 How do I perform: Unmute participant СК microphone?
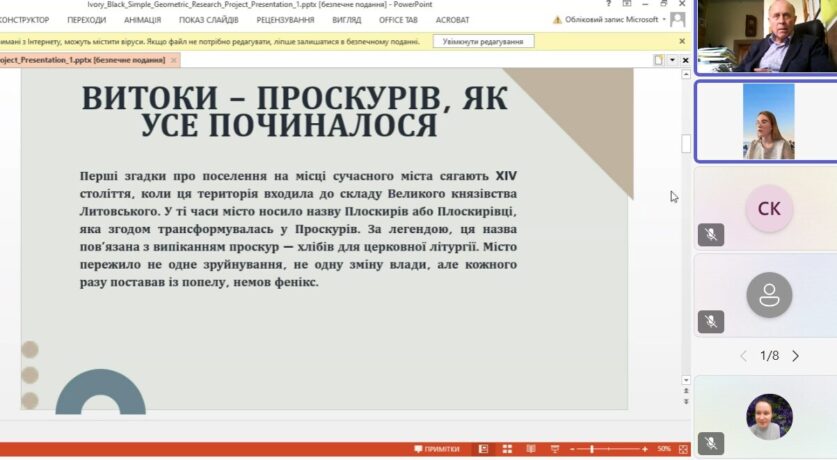point(710,234)
